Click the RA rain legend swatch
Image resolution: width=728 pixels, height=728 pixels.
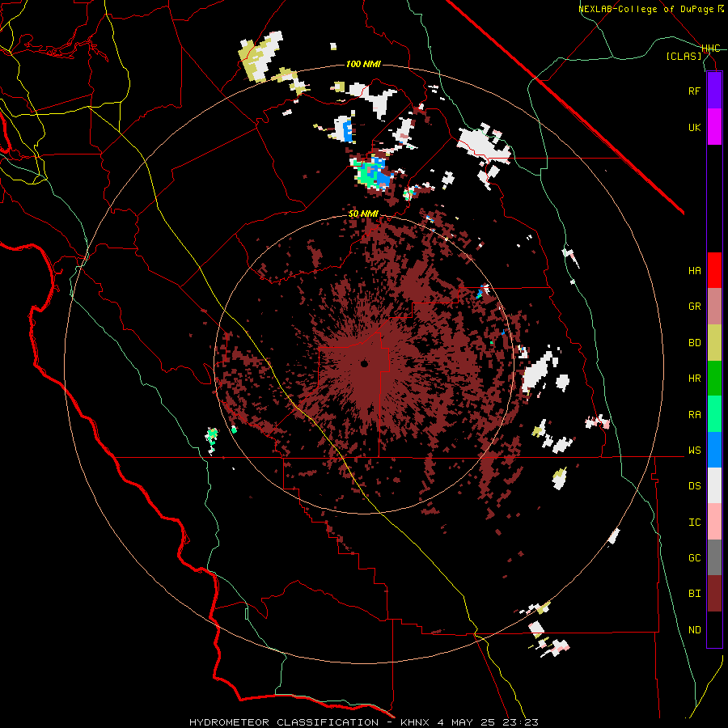click(x=714, y=414)
